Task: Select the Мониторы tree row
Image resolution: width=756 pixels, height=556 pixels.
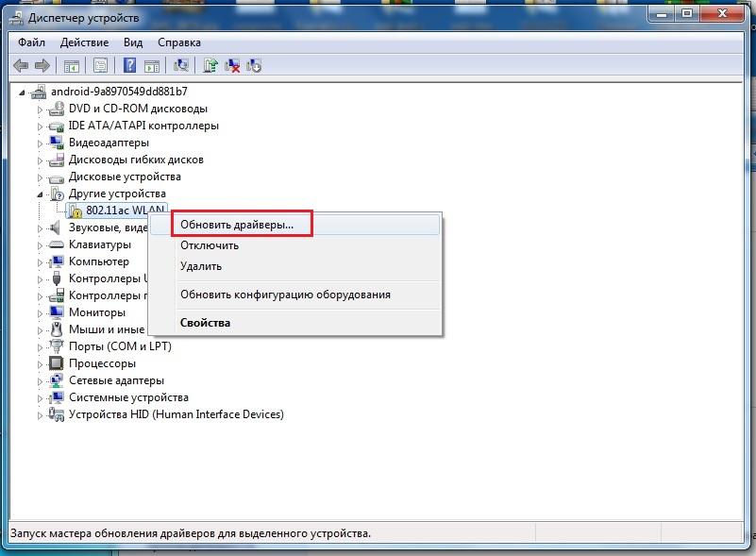Action: pos(97,312)
